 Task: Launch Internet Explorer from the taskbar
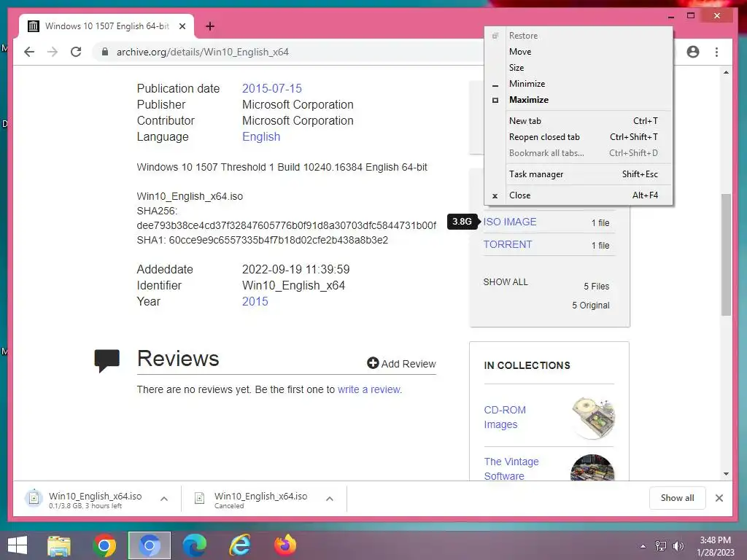tap(239, 545)
